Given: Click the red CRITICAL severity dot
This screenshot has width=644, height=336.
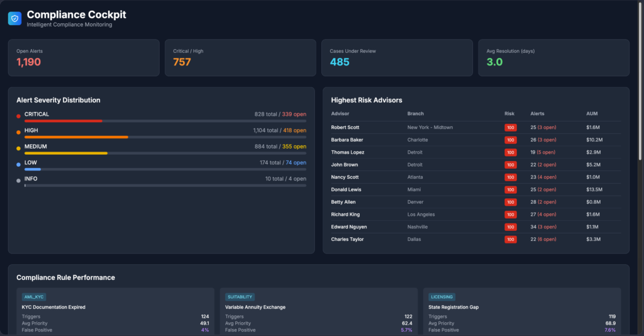Looking at the screenshot, I should [x=18, y=116].
